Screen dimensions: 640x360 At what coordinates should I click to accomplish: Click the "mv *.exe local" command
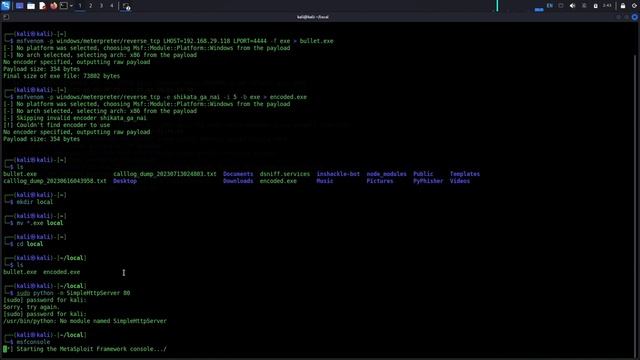[x=40, y=223]
